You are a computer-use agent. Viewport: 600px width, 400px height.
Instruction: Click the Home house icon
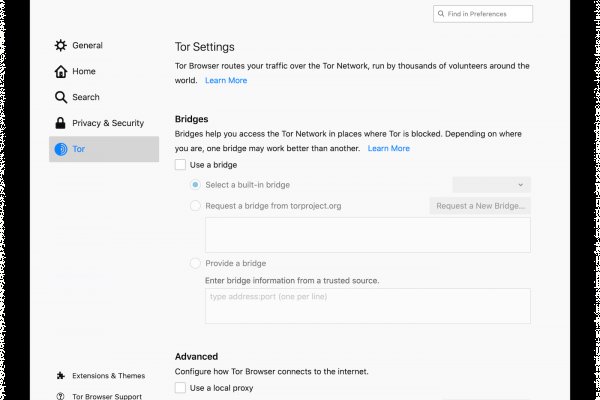click(x=61, y=71)
